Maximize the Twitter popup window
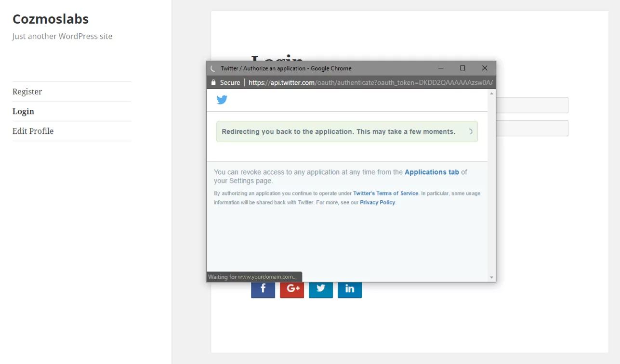Screen dimensions: 620x364 (x=462, y=68)
